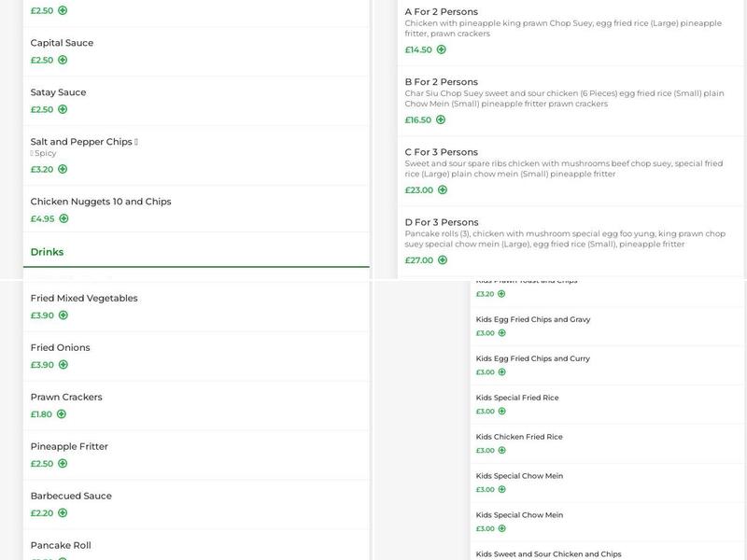The height and width of the screenshot is (560, 747).
Task: Add Fried Onions to the order
Action: click(x=63, y=365)
